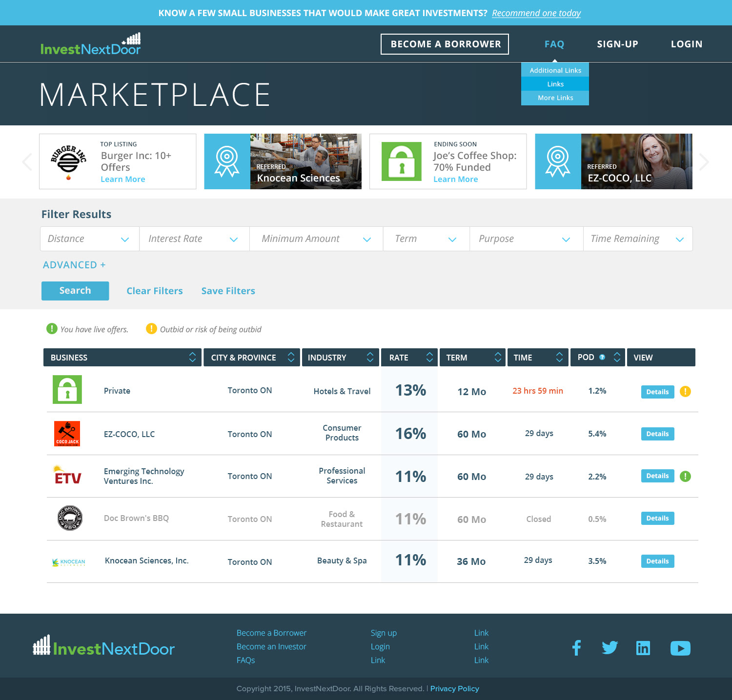Click the yellow outbid alert on Private row
Screen dimensions: 732x700
click(685, 391)
